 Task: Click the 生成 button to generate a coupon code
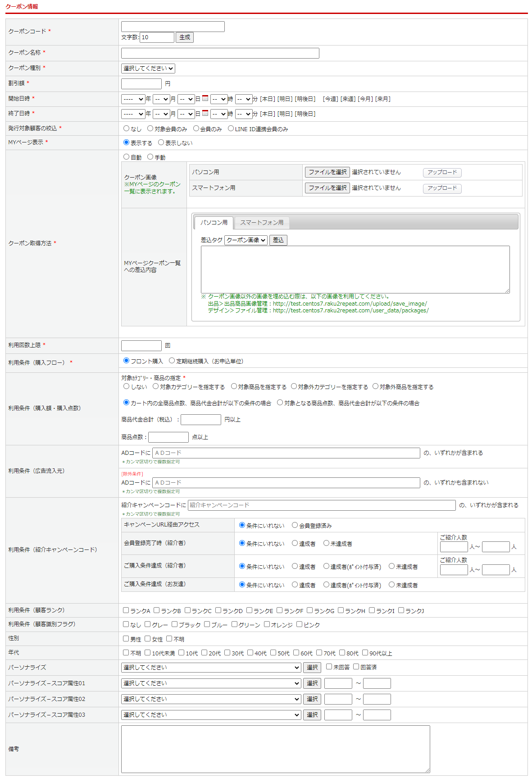tap(184, 37)
